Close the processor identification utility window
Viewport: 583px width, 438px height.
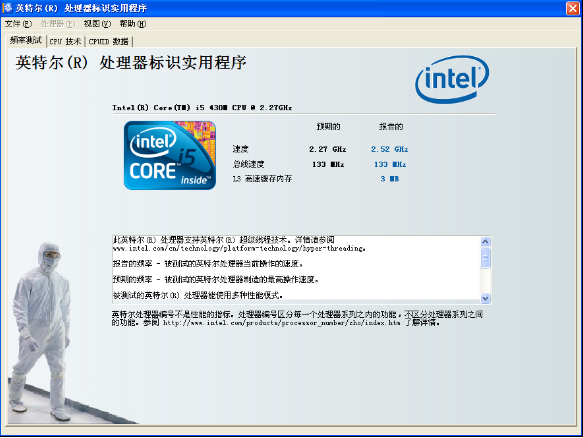point(573,8)
